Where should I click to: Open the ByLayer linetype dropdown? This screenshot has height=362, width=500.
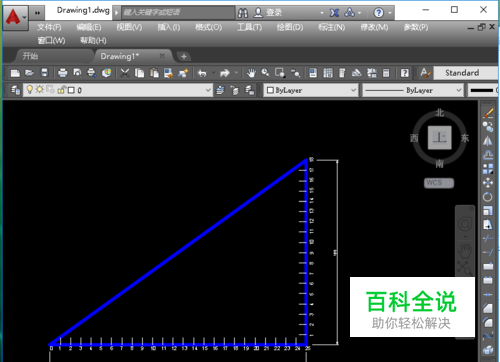pyautogui.click(x=413, y=90)
